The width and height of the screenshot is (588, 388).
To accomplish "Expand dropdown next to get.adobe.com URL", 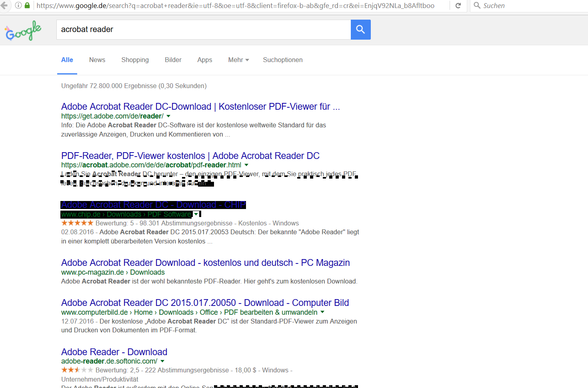I will coord(168,116).
